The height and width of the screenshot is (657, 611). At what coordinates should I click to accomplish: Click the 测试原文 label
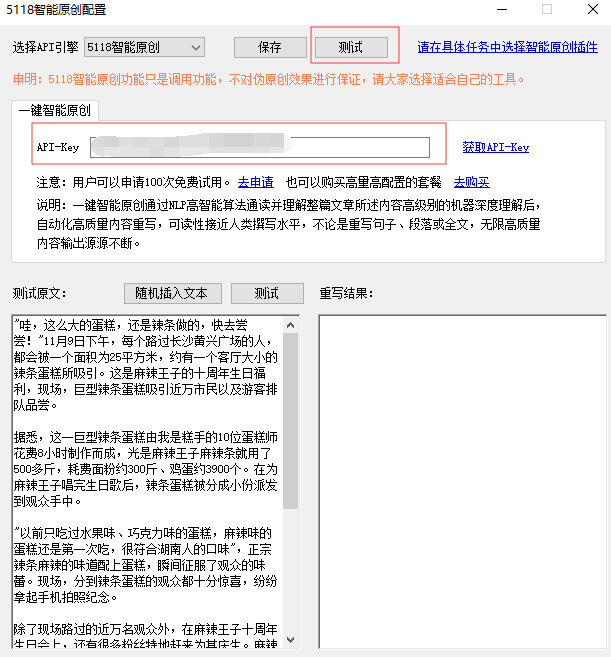click(x=39, y=293)
